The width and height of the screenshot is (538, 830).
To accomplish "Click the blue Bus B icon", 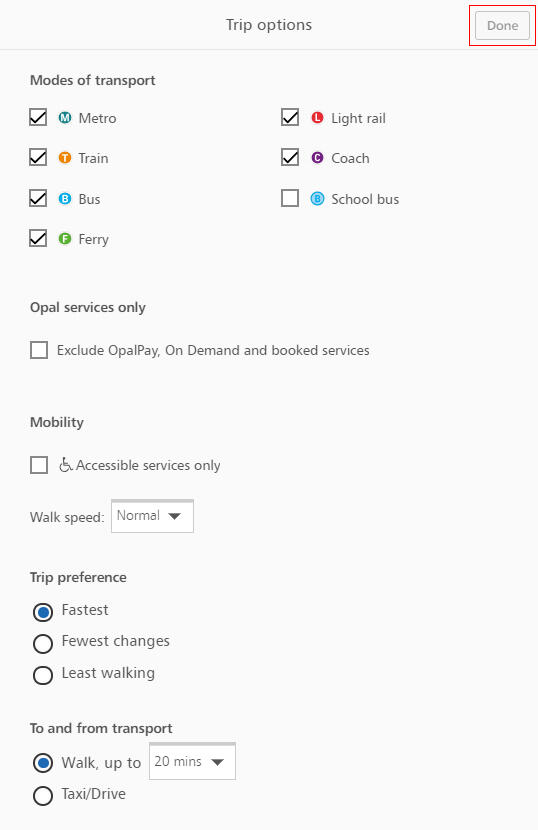I will coord(65,199).
